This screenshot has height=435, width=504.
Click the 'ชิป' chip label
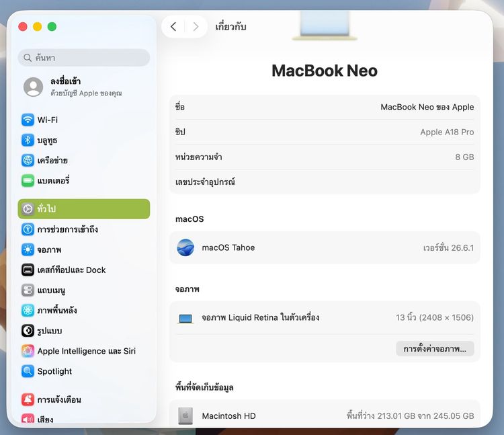180,132
